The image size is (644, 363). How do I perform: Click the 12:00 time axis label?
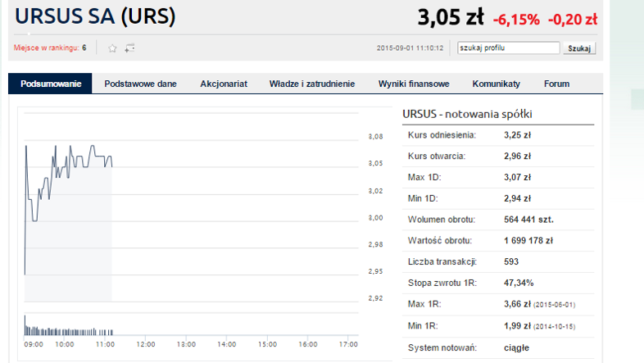click(145, 344)
